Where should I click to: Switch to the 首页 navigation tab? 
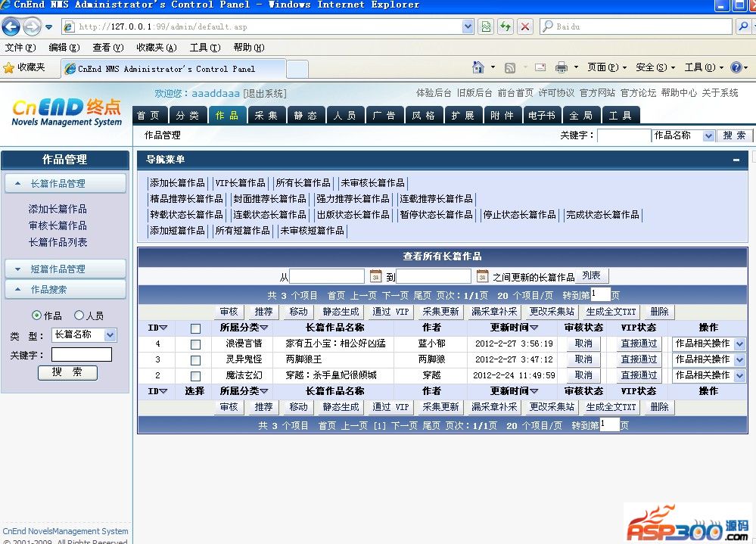(x=151, y=116)
